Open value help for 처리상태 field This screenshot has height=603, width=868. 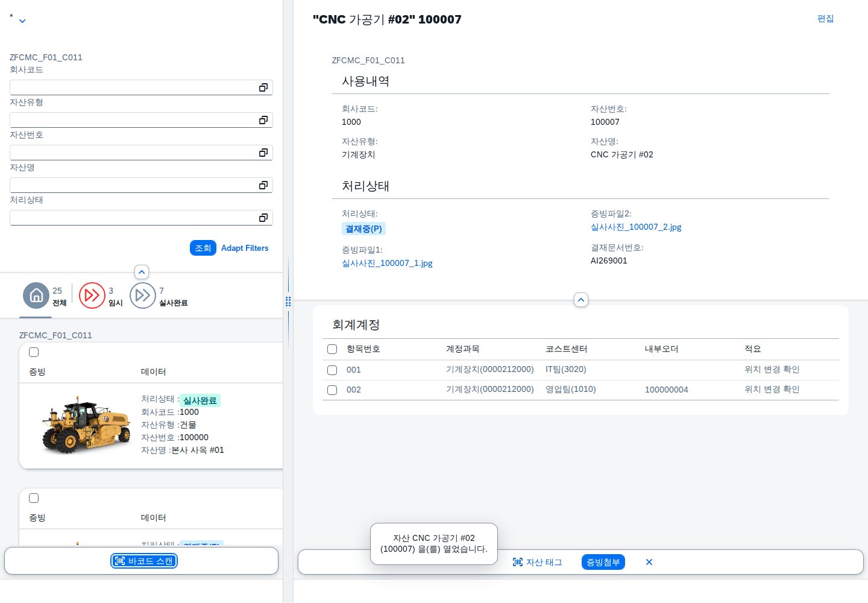(263, 218)
